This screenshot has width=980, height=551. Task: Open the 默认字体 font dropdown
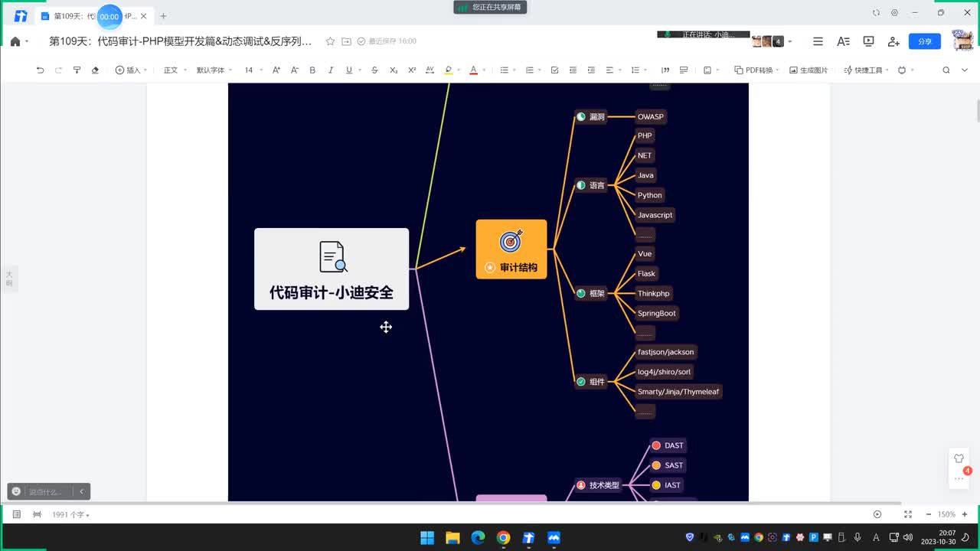click(x=214, y=70)
